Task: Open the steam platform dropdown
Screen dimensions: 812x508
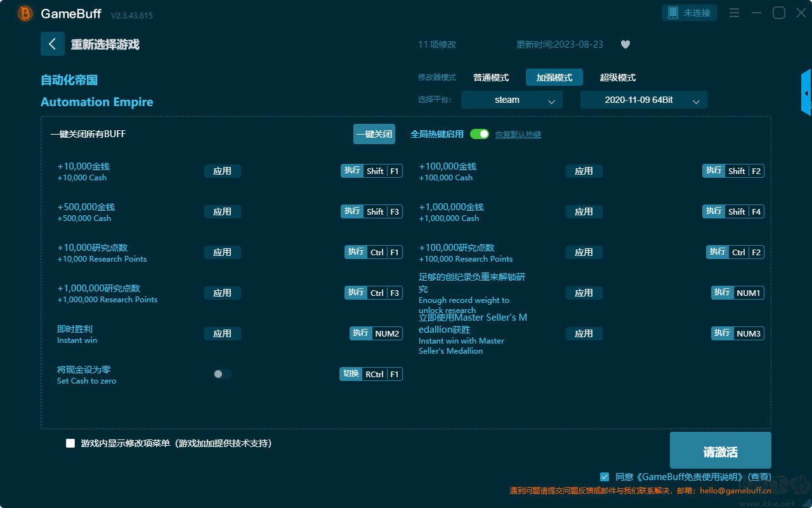Action: [512, 100]
